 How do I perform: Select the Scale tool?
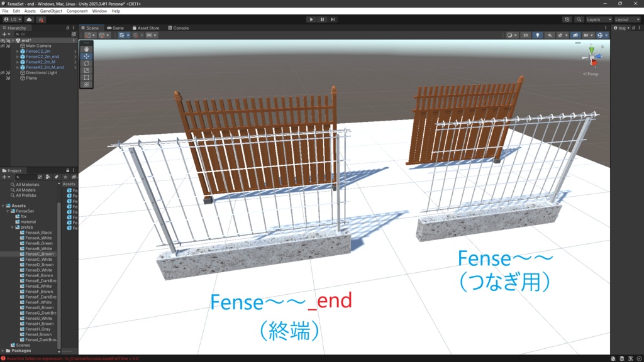pyautogui.click(x=86, y=70)
